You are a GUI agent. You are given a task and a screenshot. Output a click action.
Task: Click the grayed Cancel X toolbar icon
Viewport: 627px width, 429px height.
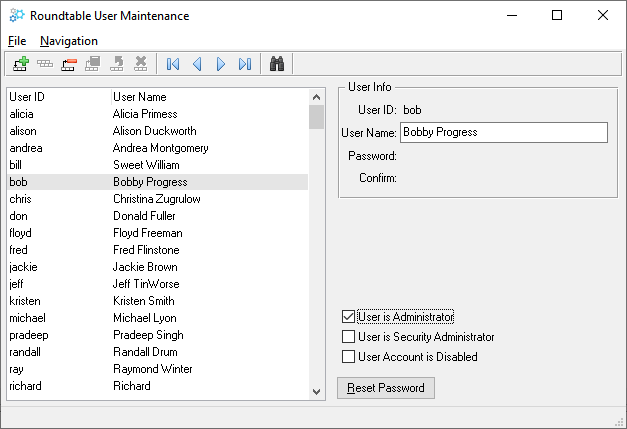(140, 64)
